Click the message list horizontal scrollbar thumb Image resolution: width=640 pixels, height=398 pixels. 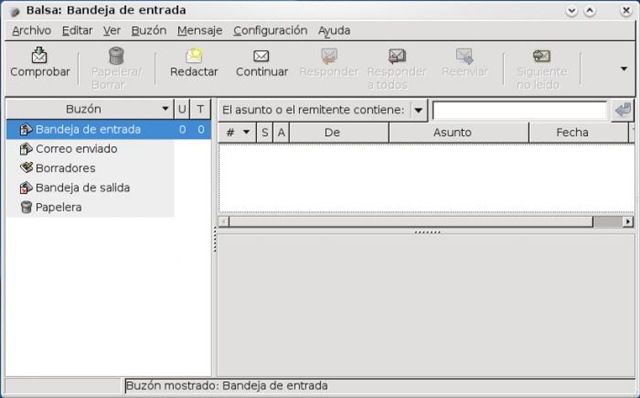[x=411, y=222]
